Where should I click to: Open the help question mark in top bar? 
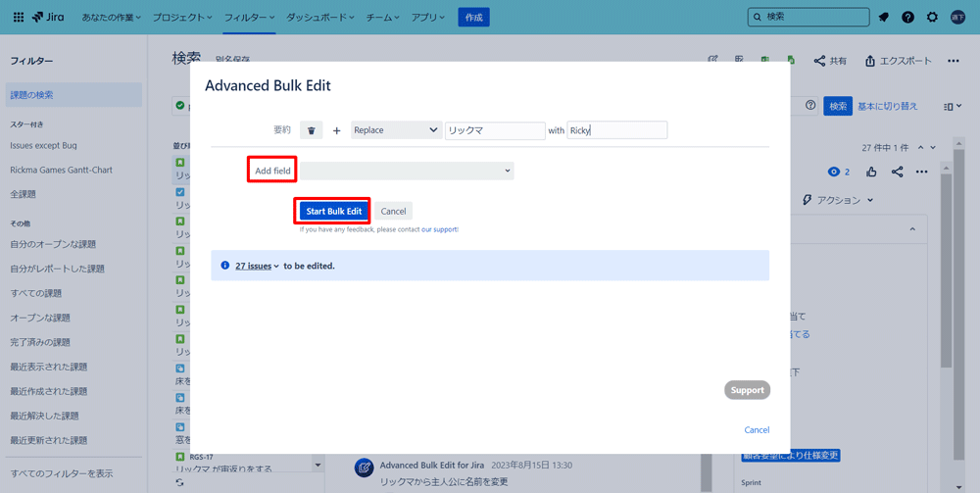tap(907, 18)
